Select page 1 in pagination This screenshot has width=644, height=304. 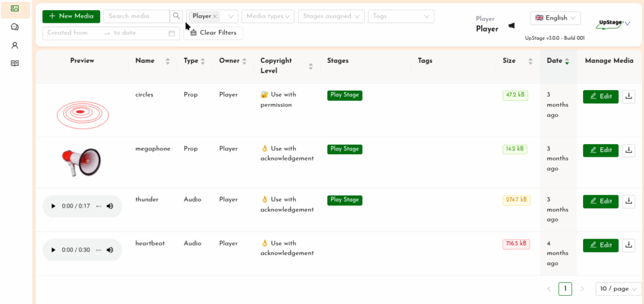point(565,289)
